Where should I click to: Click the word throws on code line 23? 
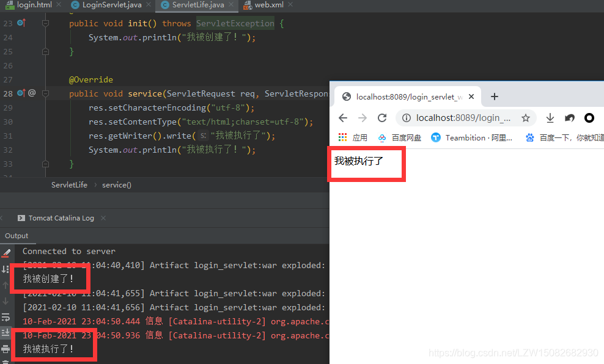coord(177,23)
